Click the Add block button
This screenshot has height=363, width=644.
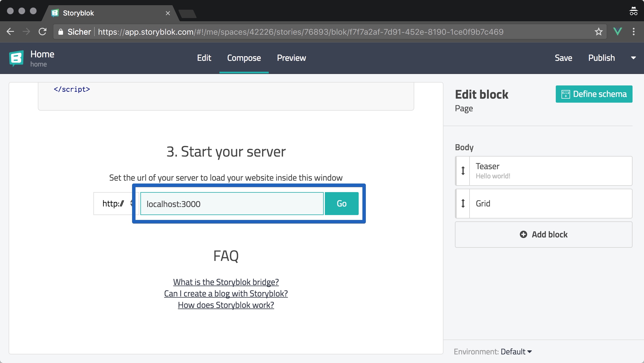coord(543,235)
